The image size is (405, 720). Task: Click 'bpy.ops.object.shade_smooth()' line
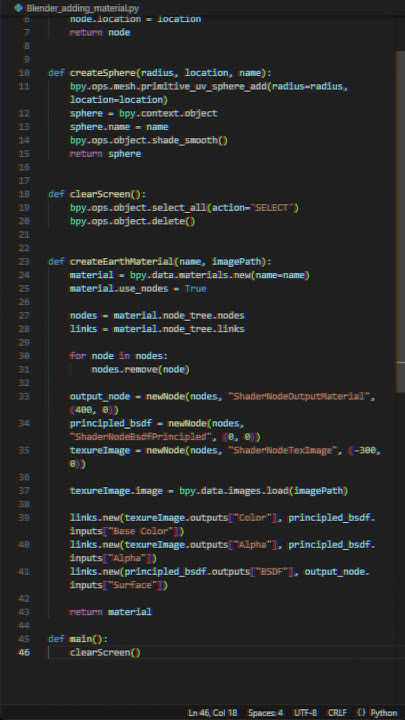pyautogui.click(x=149, y=140)
